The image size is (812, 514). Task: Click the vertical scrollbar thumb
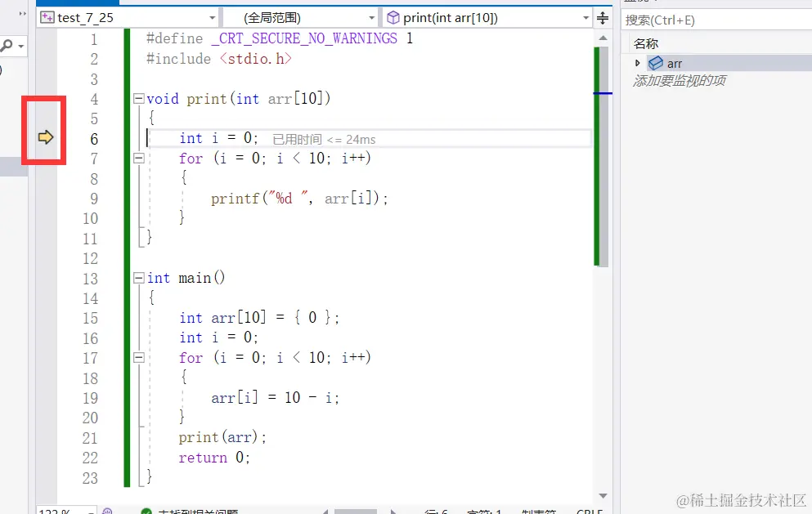tap(603, 156)
